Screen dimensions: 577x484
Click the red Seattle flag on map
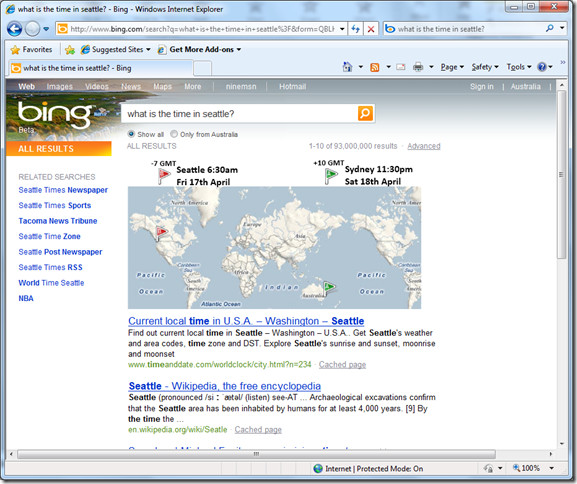[x=161, y=233]
